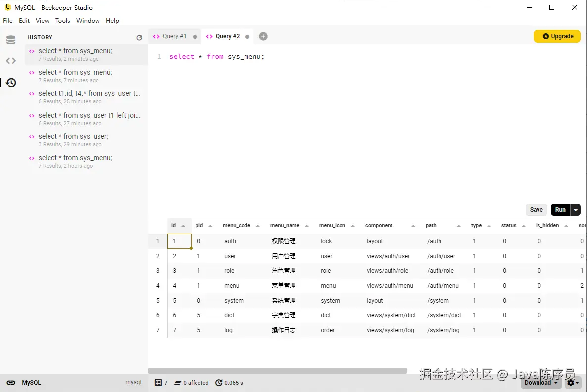The image size is (587, 392).
Task: Click the horizontal scrollbar under results
Action: pos(277,371)
